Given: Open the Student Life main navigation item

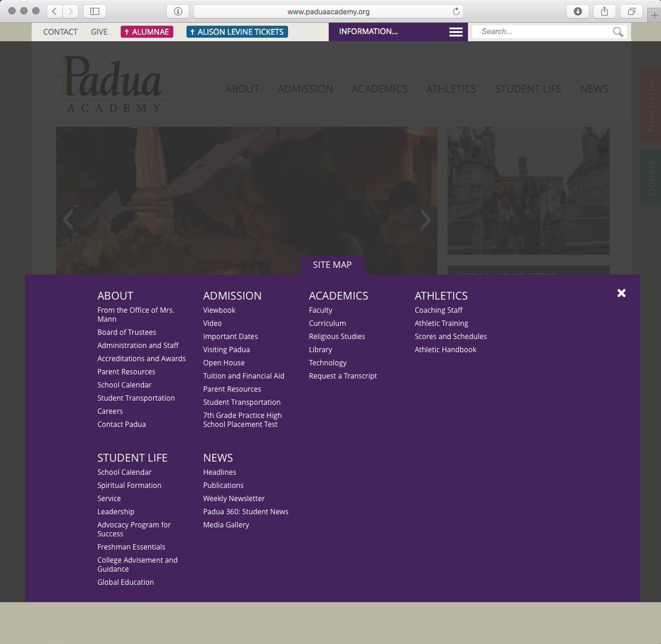Looking at the screenshot, I should click(528, 89).
